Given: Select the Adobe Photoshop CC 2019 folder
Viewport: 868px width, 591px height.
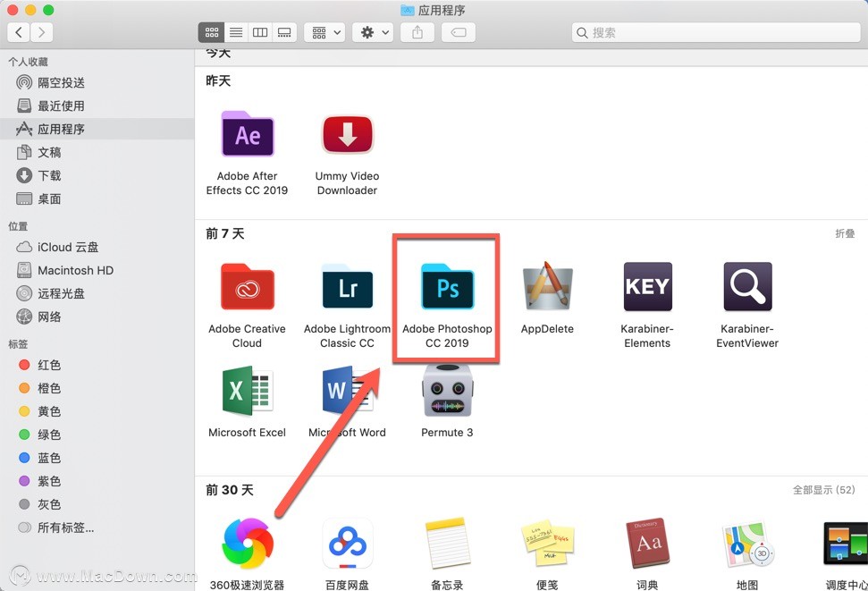Looking at the screenshot, I should pos(447,286).
